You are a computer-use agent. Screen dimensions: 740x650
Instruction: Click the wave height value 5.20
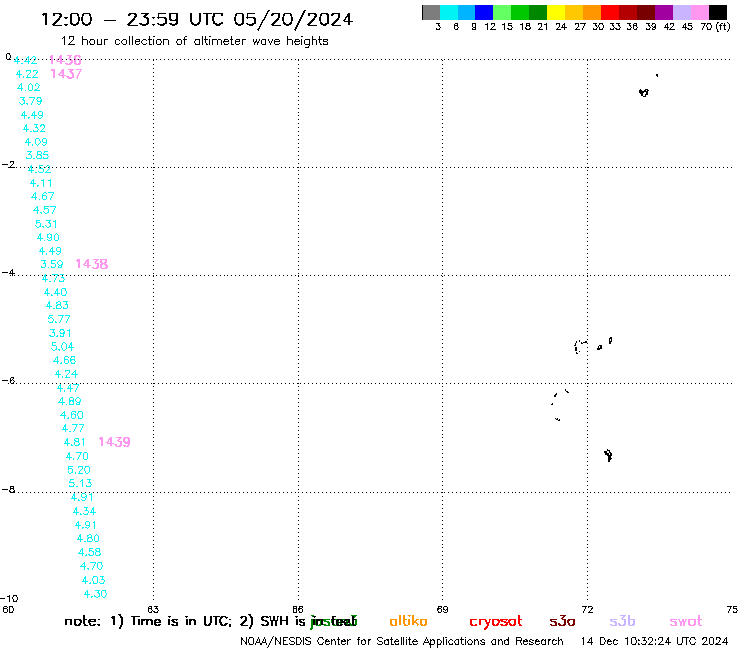pos(79,470)
